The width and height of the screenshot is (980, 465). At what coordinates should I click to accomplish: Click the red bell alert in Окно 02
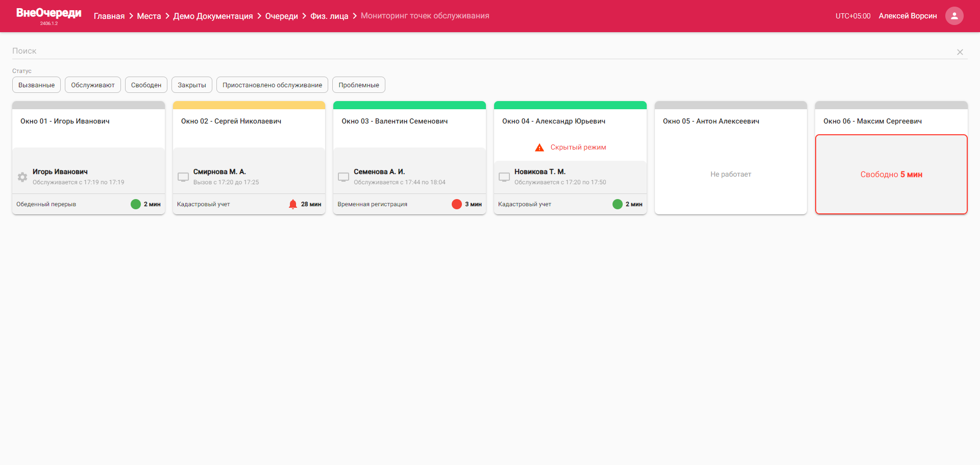[293, 204]
